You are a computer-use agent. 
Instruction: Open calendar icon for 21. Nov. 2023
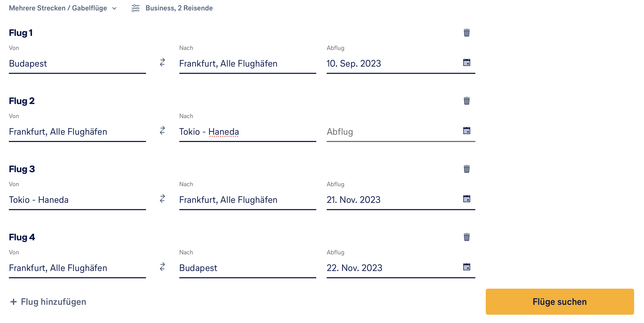(466, 199)
